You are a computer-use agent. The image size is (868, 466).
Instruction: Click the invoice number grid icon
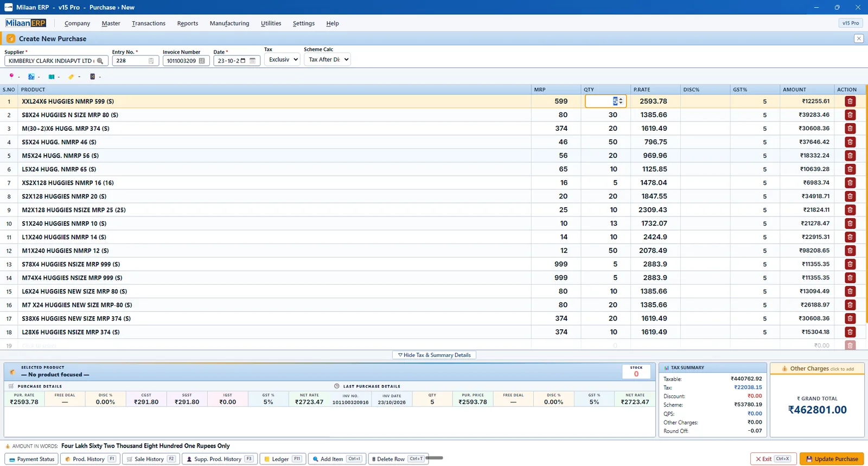[202, 61]
